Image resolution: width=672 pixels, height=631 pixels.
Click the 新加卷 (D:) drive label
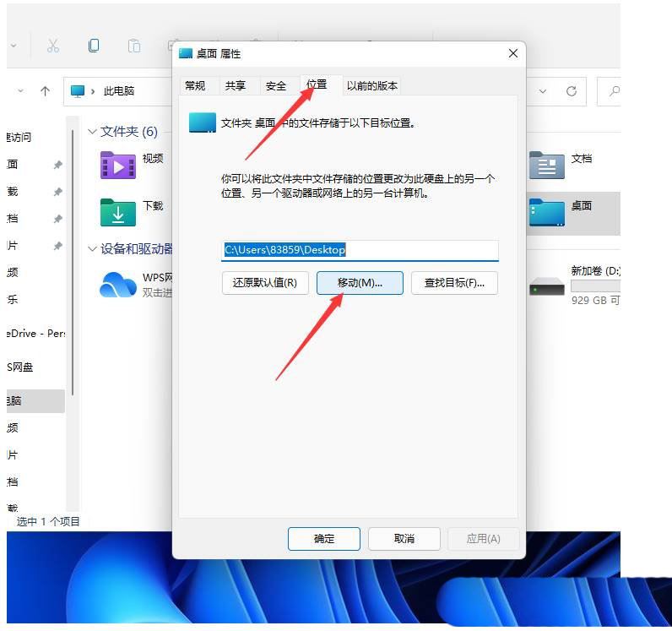point(596,270)
